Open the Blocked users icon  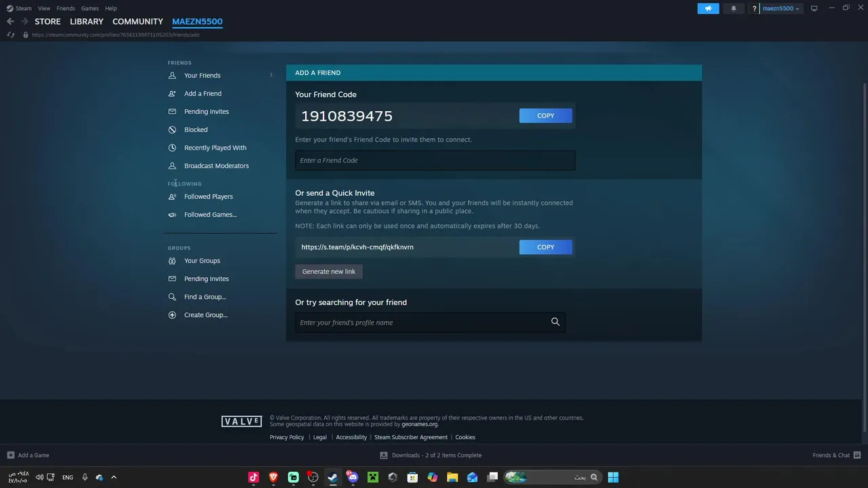tap(172, 129)
